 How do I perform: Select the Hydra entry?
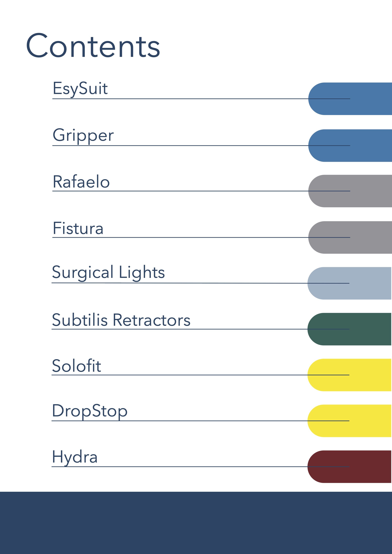[x=75, y=457]
